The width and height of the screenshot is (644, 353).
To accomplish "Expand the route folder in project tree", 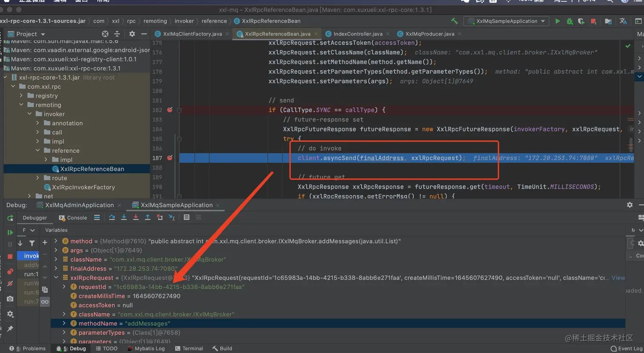I will pos(38,178).
